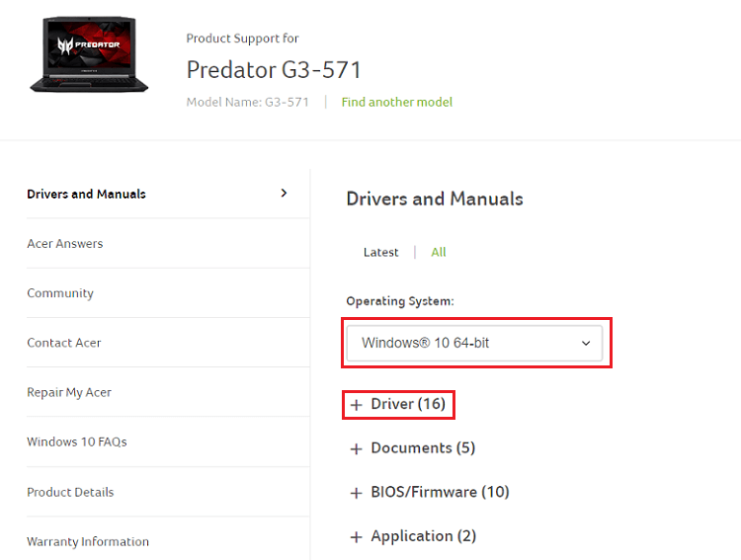Expand the BIOS/Firmware (10) section
Screen dimensions: 741x560
click(430, 492)
